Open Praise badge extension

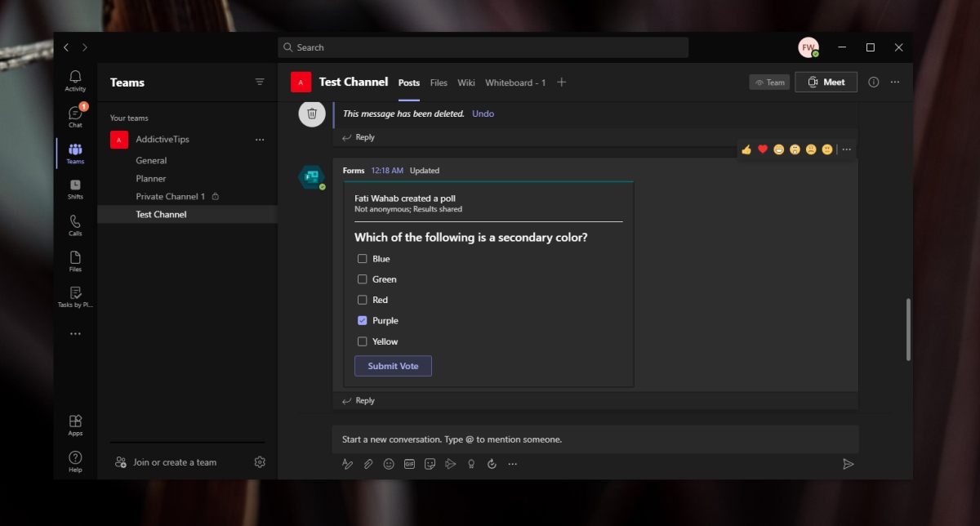tap(471, 464)
